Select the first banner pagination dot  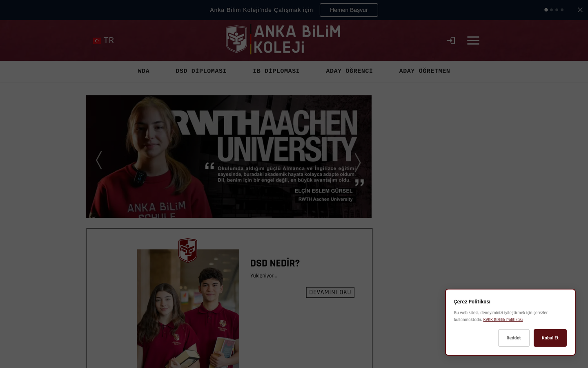click(546, 10)
